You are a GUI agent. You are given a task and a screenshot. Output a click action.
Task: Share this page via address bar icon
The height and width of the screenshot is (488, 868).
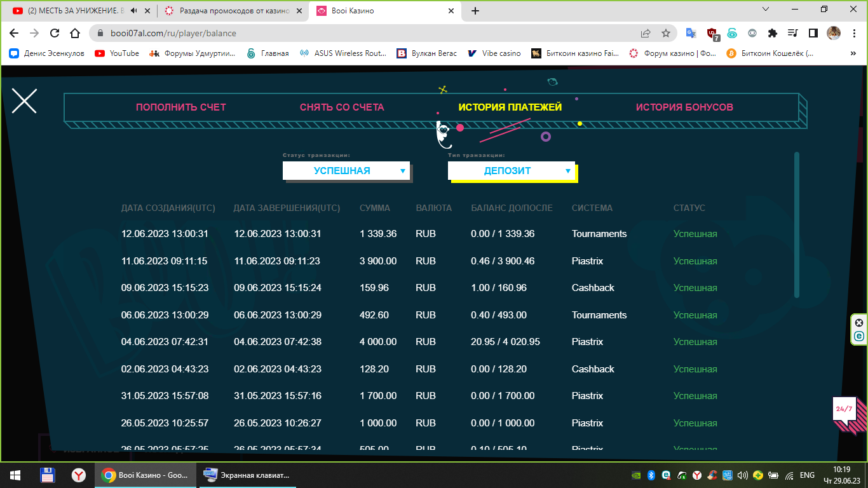[x=646, y=33]
